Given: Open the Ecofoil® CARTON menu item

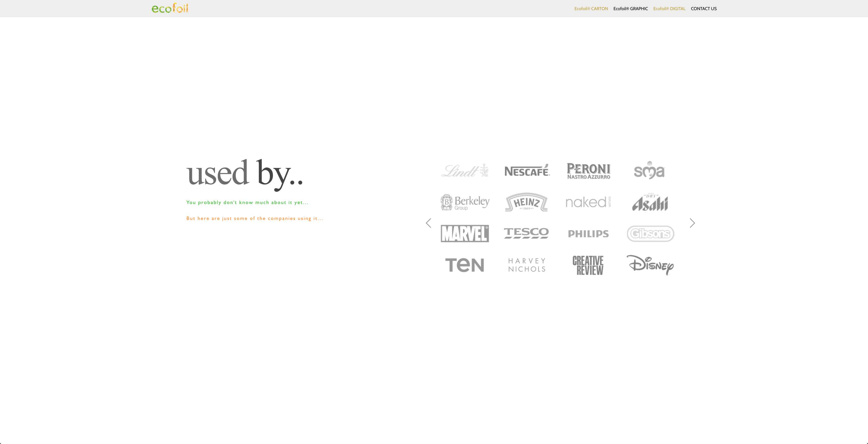Looking at the screenshot, I should point(591,9).
